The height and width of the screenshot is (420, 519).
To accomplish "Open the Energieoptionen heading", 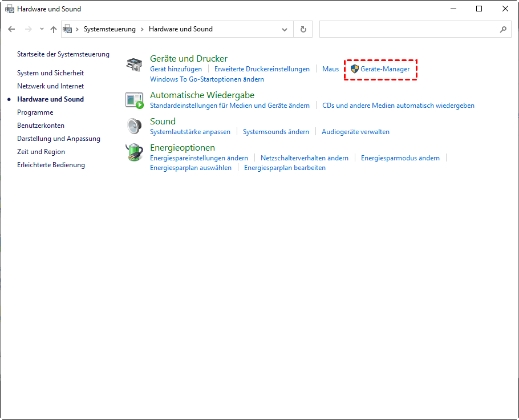I will [183, 147].
